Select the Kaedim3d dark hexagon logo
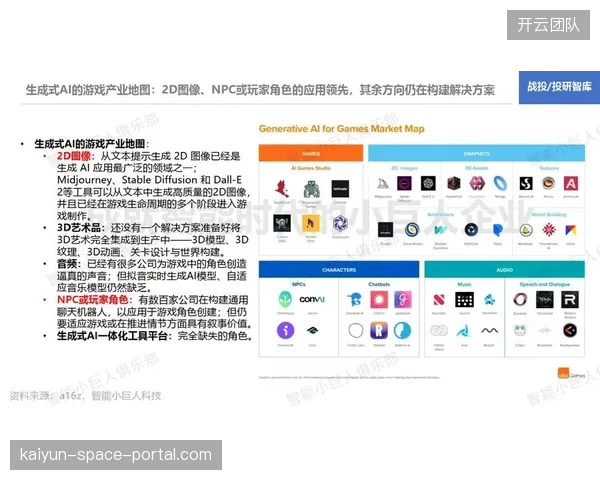600x480 pixels. pos(454,183)
